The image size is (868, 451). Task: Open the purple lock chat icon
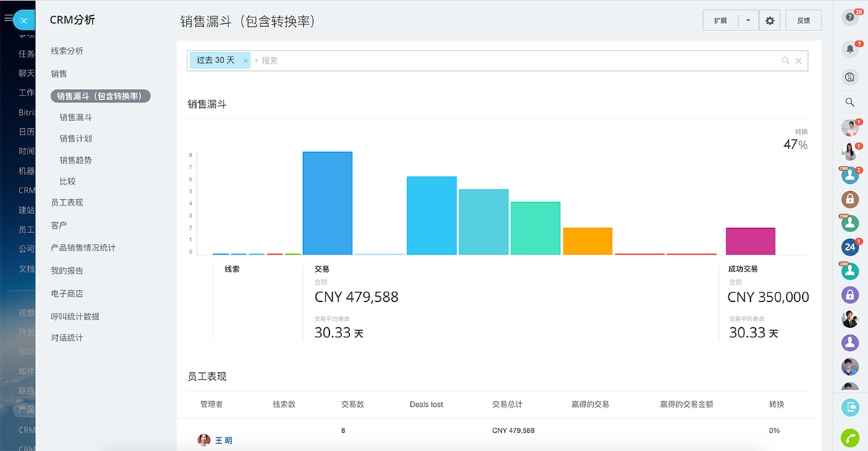[850, 295]
